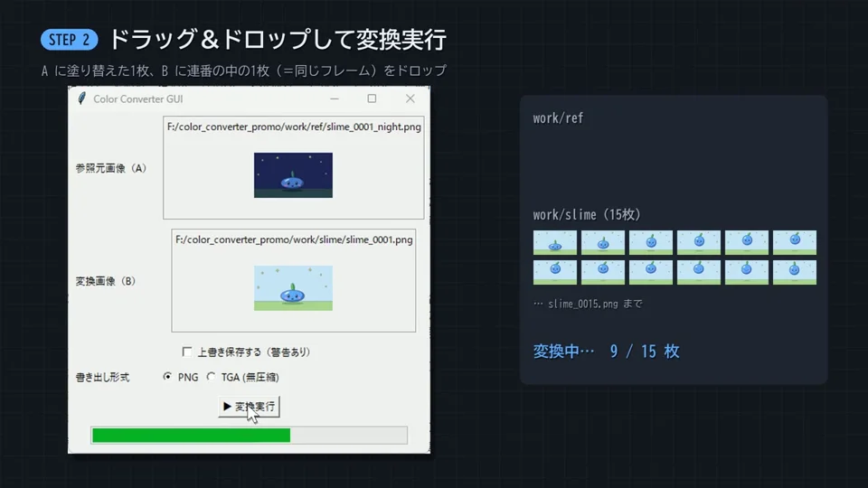This screenshot has width=868, height=488.
Task: Select the PNG export format radio button
Action: click(167, 377)
